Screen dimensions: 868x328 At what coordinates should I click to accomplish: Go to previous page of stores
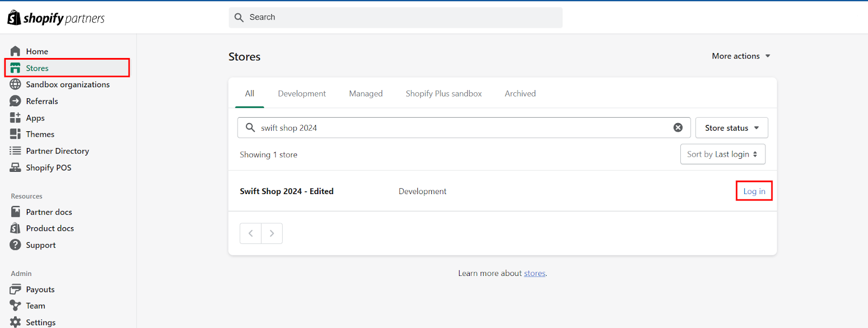pyautogui.click(x=251, y=233)
